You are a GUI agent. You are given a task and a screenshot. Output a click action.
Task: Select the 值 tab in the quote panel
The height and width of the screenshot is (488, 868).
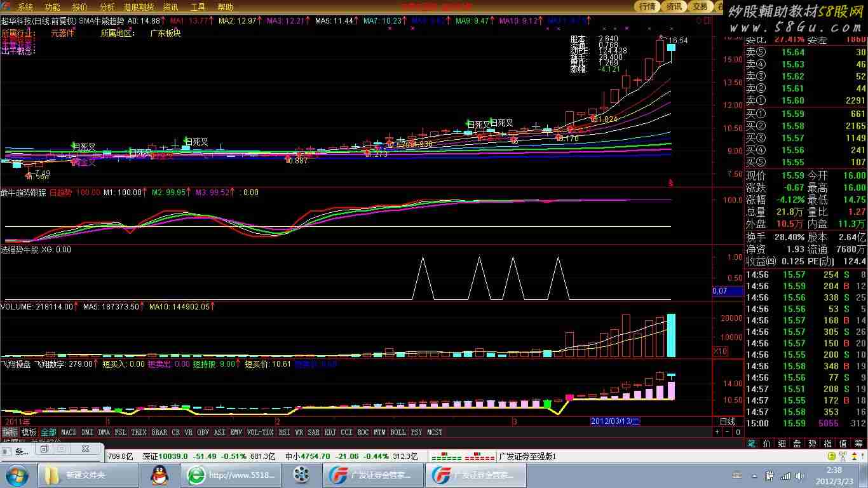[x=843, y=444]
